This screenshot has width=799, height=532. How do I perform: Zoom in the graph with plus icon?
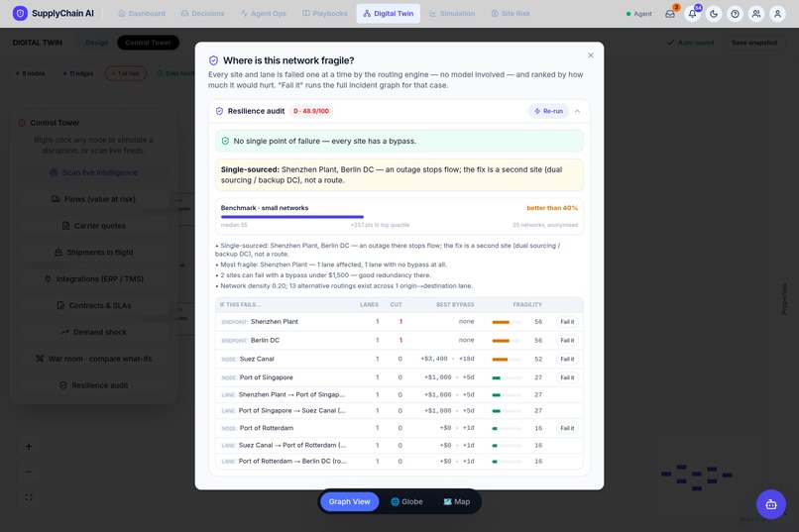click(x=29, y=447)
